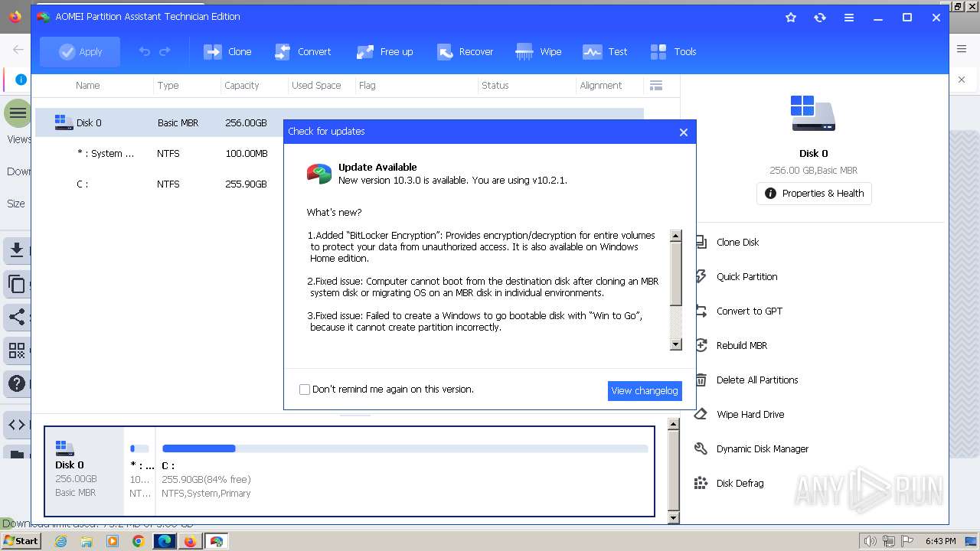This screenshot has width=980, height=551.
Task: Click the refresh icon in title bar
Action: (x=820, y=17)
